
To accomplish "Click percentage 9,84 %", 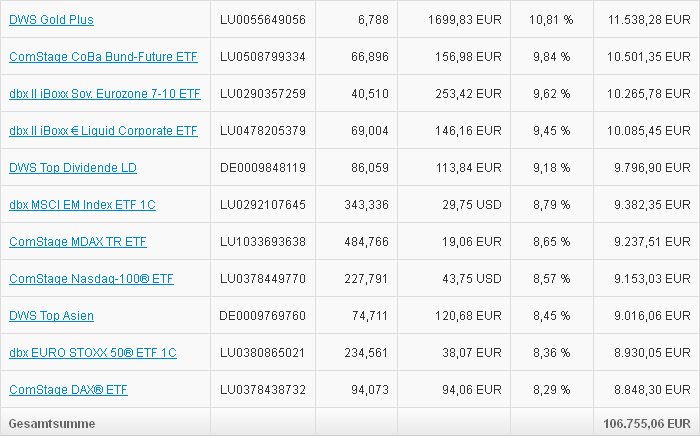I will click(x=552, y=57).
